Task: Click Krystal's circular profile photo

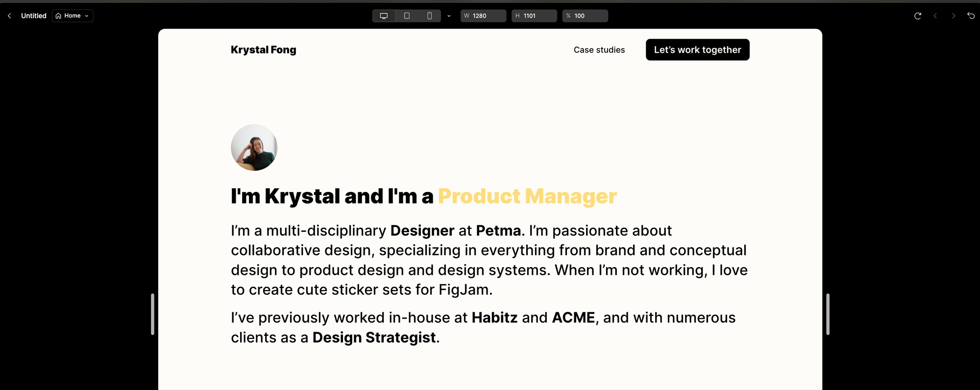Action: 254,147
